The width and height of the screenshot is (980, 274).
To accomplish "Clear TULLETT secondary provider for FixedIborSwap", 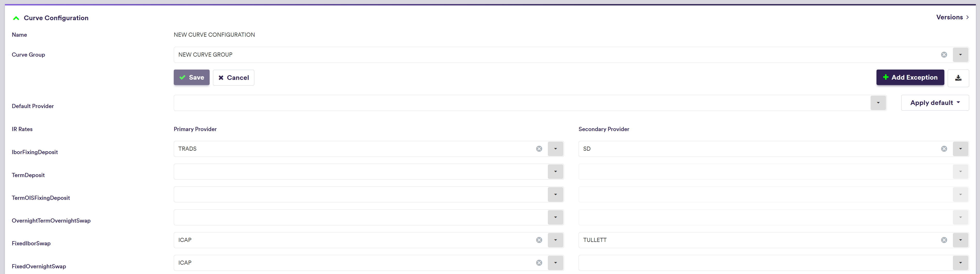I will click(944, 240).
